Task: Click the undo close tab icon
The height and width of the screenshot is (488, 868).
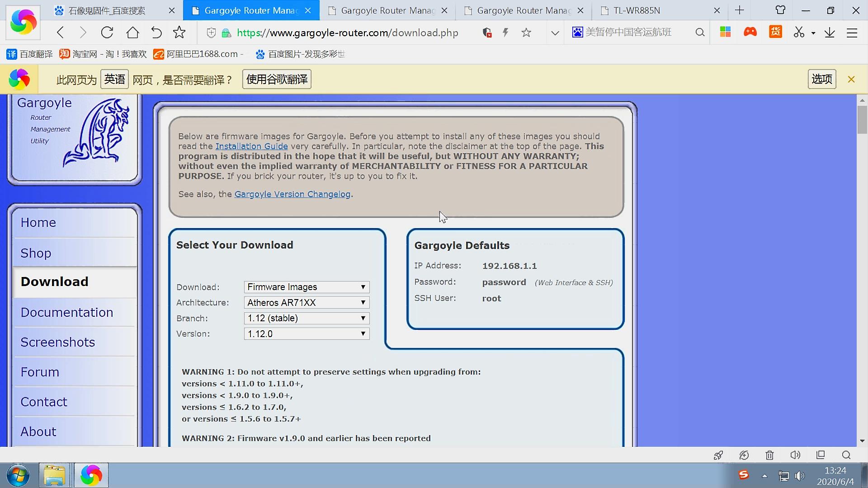Action: [x=156, y=33]
